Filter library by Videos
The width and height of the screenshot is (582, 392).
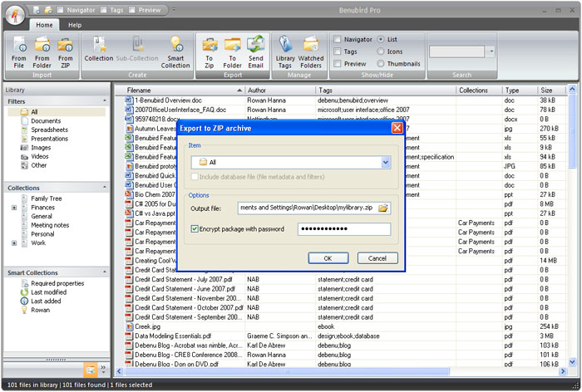coord(40,156)
